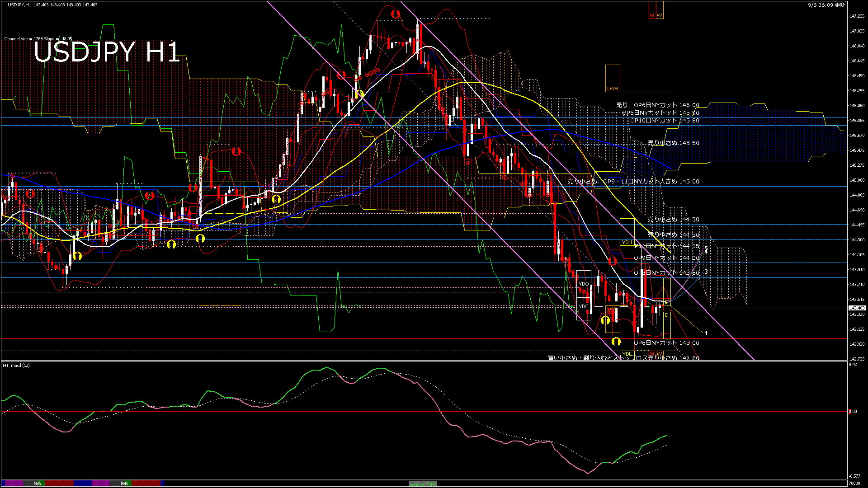This screenshot has width=868, height=488.
Task: Click the current price tag 143.403
Action: pyautogui.click(x=857, y=308)
